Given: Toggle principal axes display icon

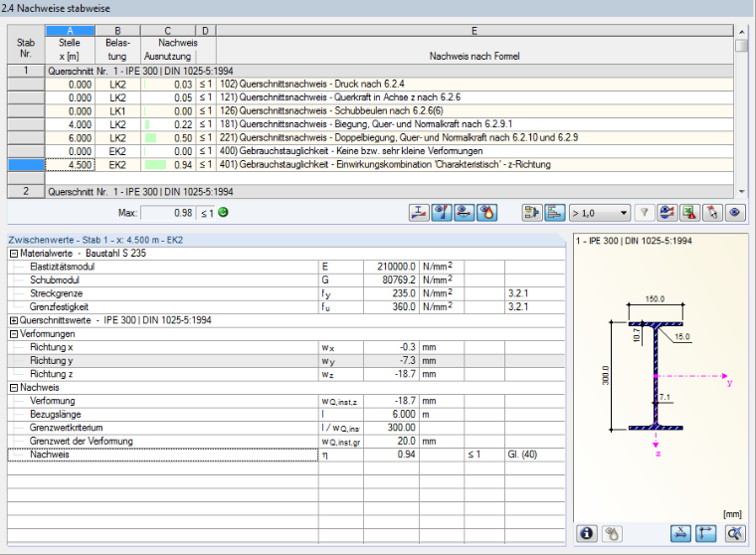Looking at the screenshot, I should [706, 533].
